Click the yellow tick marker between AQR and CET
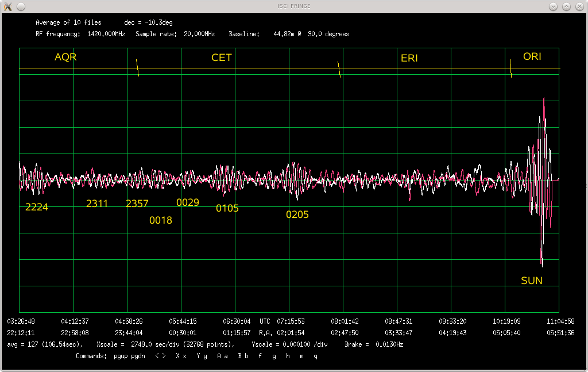 [x=137, y=68]
